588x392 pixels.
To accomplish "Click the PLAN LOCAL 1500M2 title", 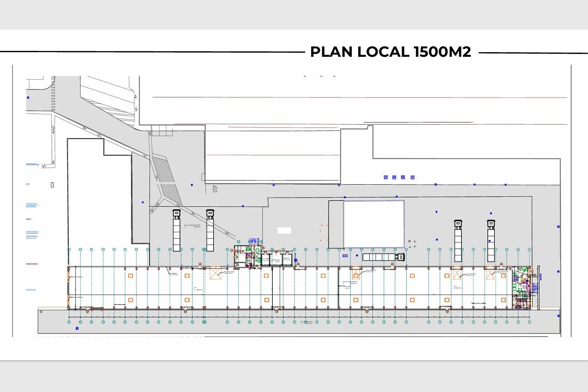I will coord(390,52).
